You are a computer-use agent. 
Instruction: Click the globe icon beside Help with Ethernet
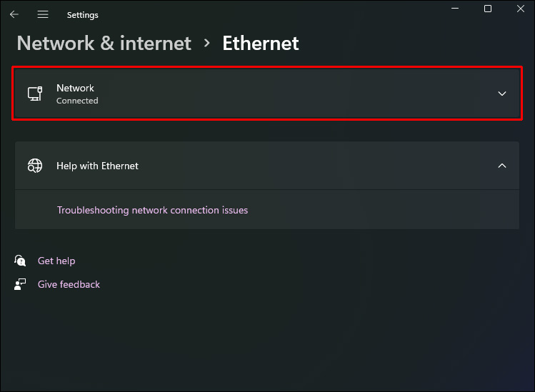coord(35,166)
